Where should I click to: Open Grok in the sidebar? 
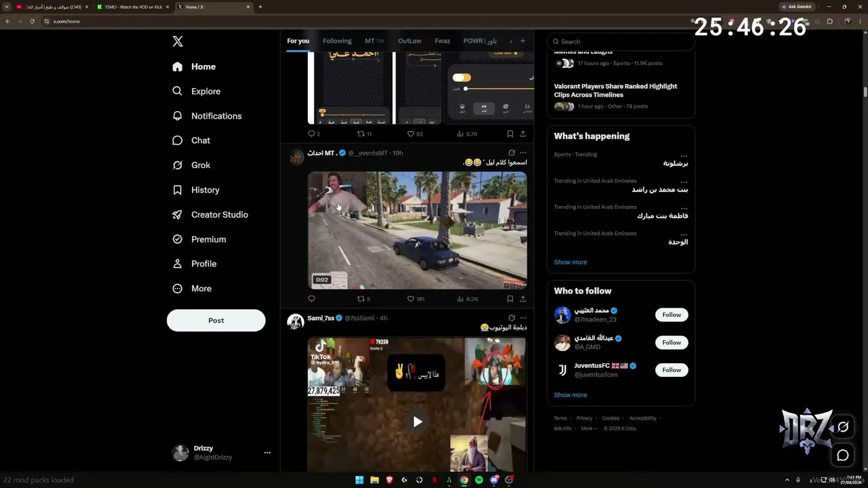[x=191, y=165]
